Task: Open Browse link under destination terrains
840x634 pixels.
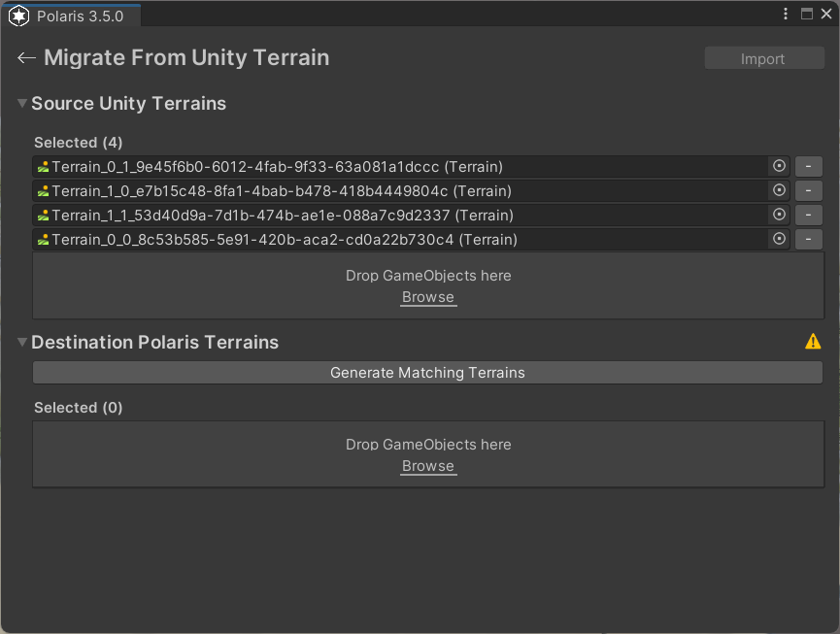Action: coord(428,466)
